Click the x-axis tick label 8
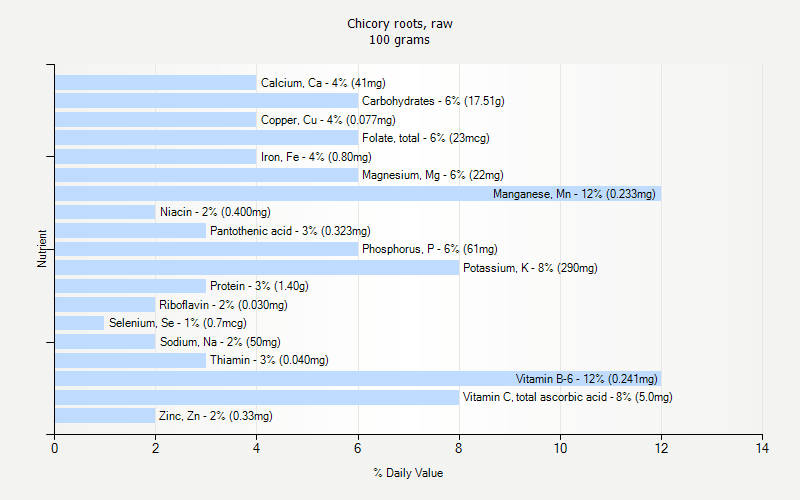Screen dimensions: 800x500 (x=459, y=448)
